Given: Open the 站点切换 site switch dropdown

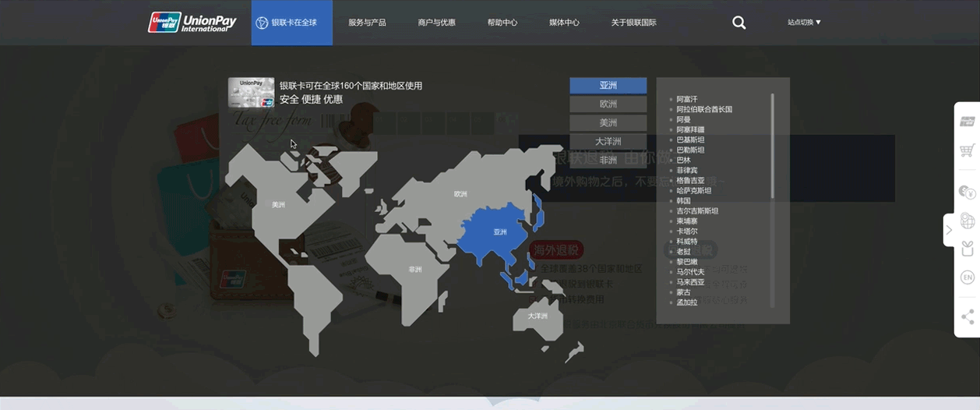Looking at the screenshot, I should click(804, 23).
